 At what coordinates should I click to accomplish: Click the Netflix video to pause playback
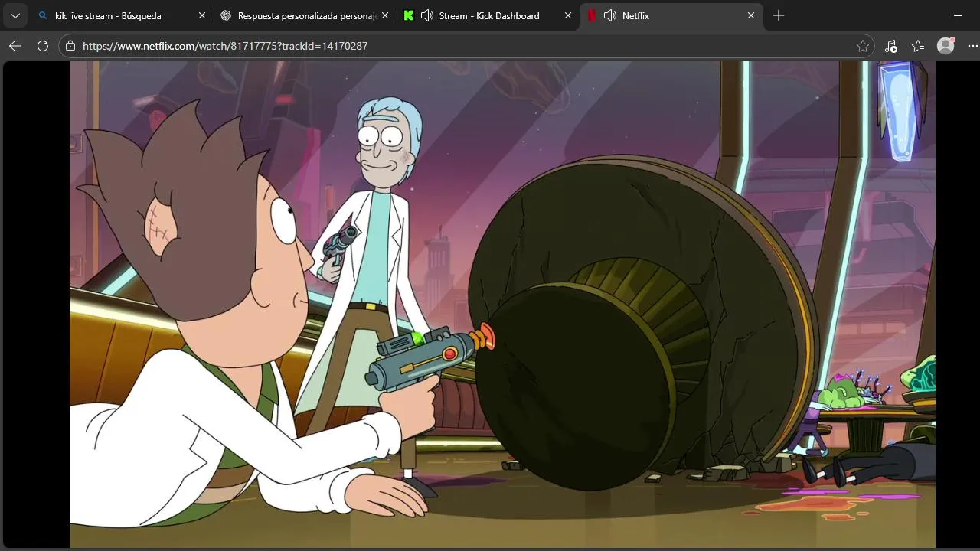[502, 305]
